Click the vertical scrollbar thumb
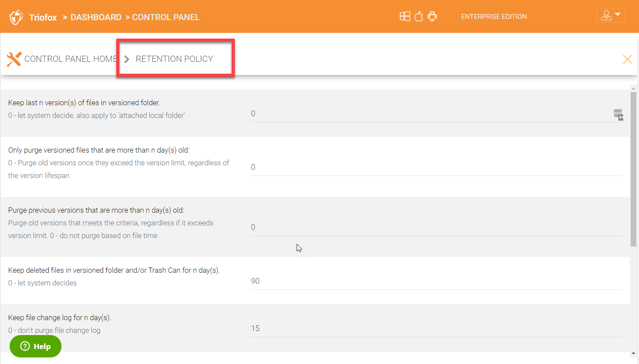 (x=633, y=167)
